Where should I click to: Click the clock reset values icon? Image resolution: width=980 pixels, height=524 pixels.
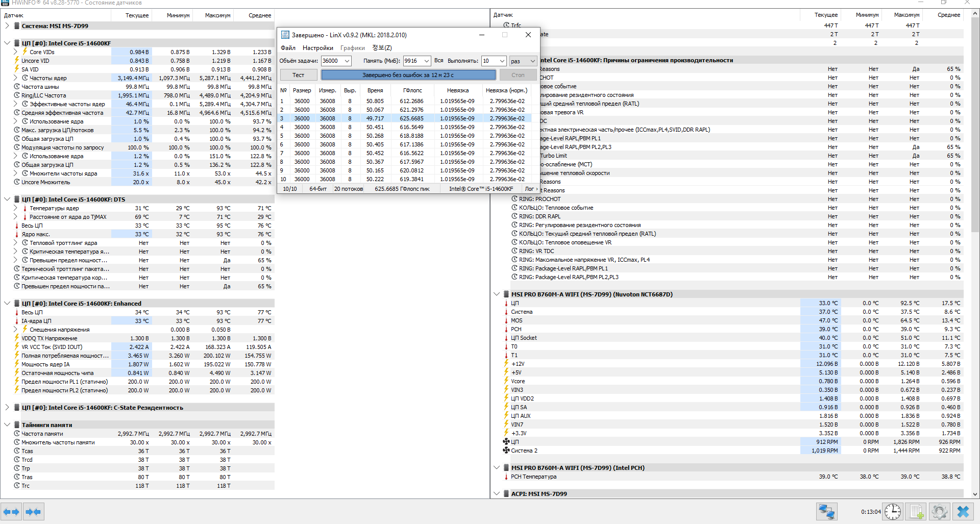pos(893,511)
